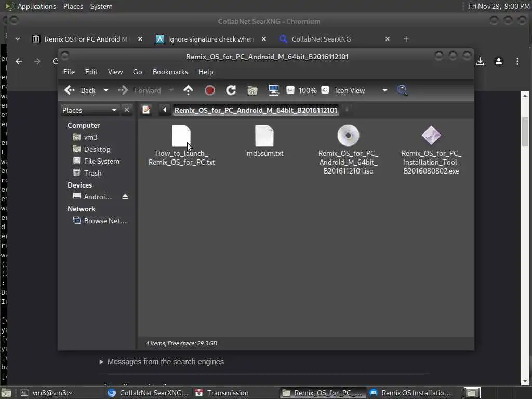This screenshot has height=399, width=532.
Task: Open the Places panel menu
Action: click(73, 6)
